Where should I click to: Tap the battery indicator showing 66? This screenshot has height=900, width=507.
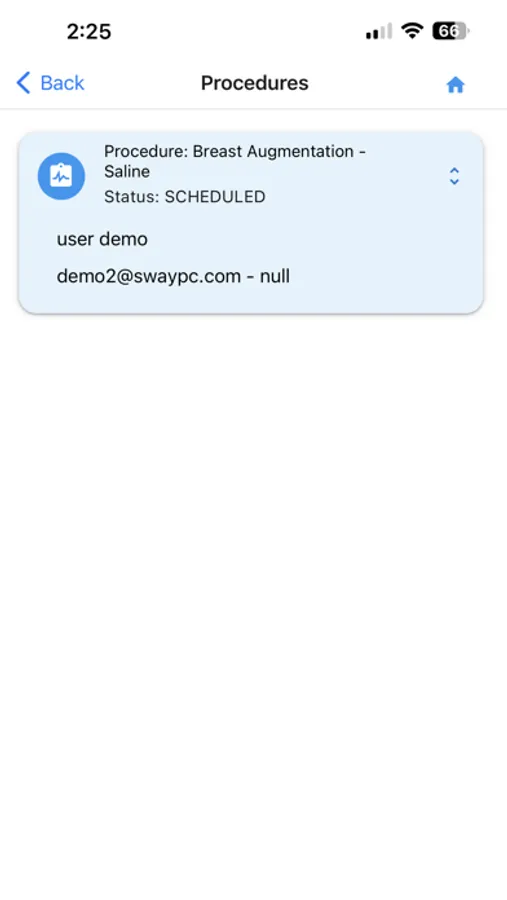pyautogui.click(x=451, y=30)
